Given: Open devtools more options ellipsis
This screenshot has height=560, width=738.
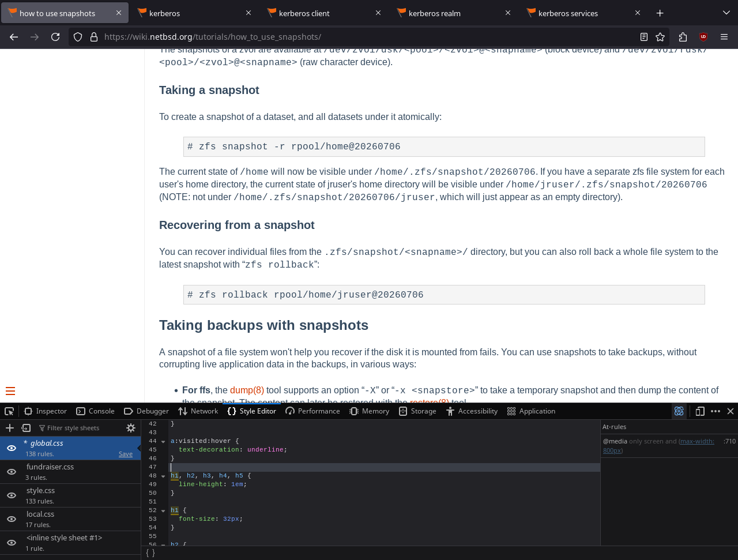Looking at the screenshot, I should click(716, 411).
